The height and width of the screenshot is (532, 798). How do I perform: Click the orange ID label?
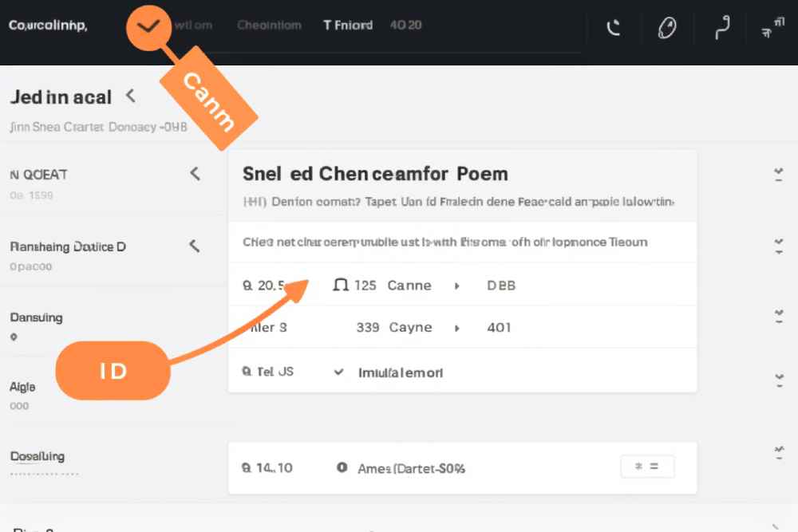(113, 370)
